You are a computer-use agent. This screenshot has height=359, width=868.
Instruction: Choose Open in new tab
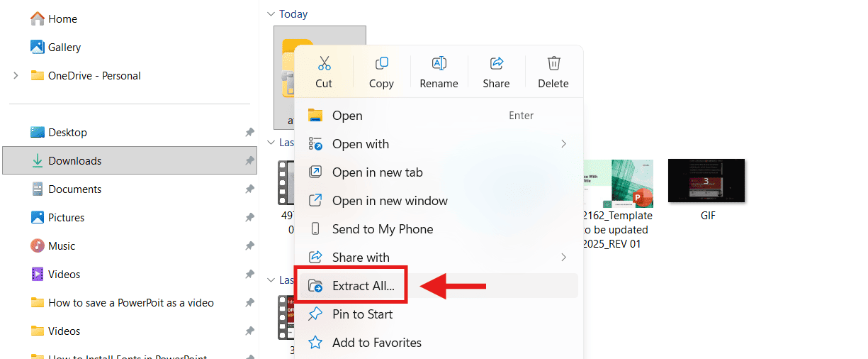(377, 172)
